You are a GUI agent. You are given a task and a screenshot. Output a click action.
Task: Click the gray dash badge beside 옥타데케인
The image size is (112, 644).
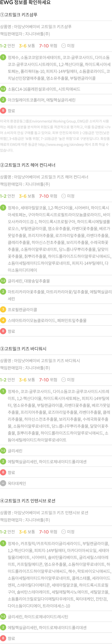pos(3,483)
